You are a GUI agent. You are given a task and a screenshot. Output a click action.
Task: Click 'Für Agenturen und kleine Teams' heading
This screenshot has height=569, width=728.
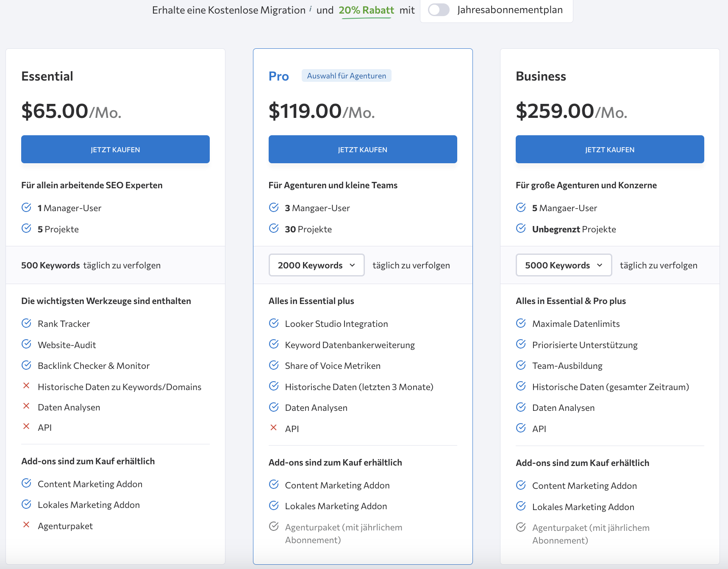pos(333,185)
